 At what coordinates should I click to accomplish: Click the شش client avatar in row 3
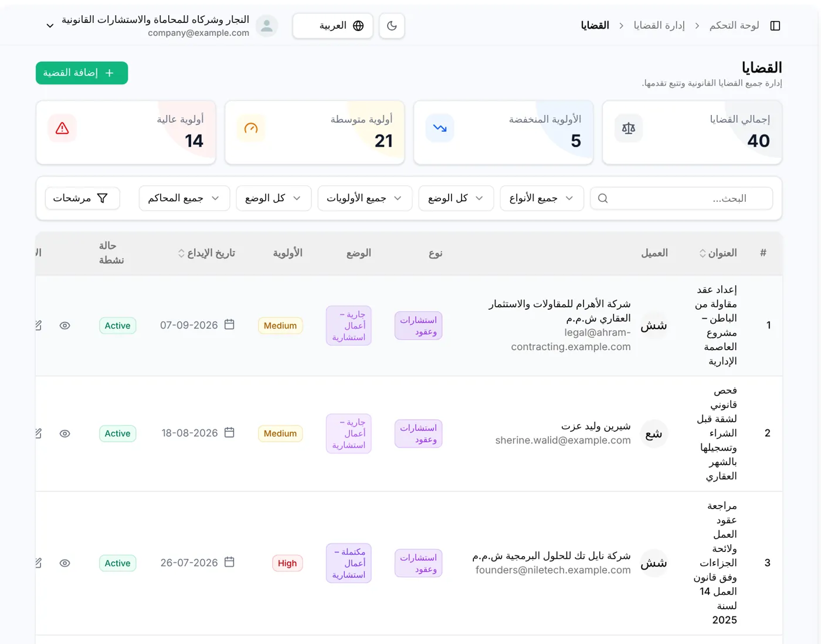coord(653,563)
